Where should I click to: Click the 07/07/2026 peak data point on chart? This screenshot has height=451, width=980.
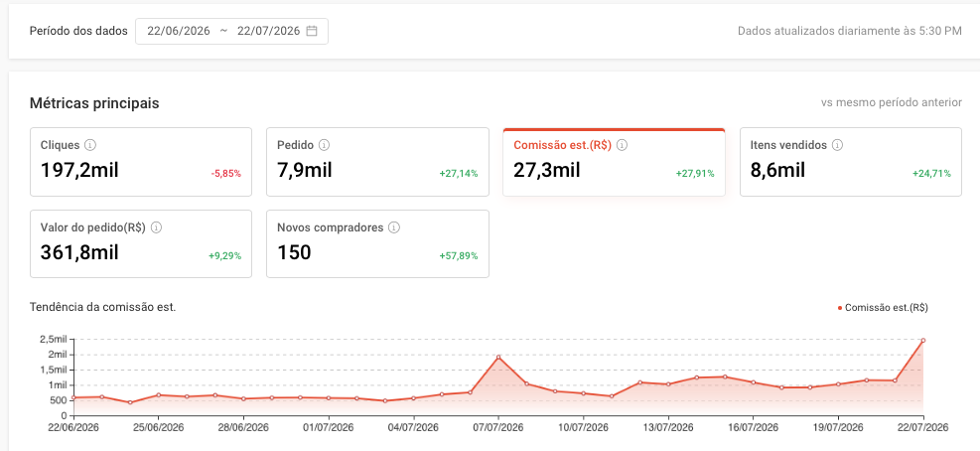pos(498,358)
